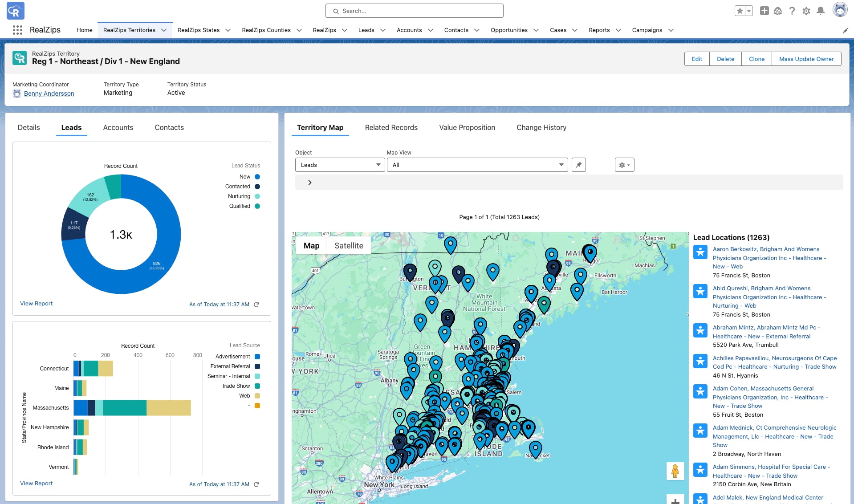Viewport: 854px width, 504px height.
Task: Expand Campaigns nav dropdown chevron
Action: pos(671,30)
